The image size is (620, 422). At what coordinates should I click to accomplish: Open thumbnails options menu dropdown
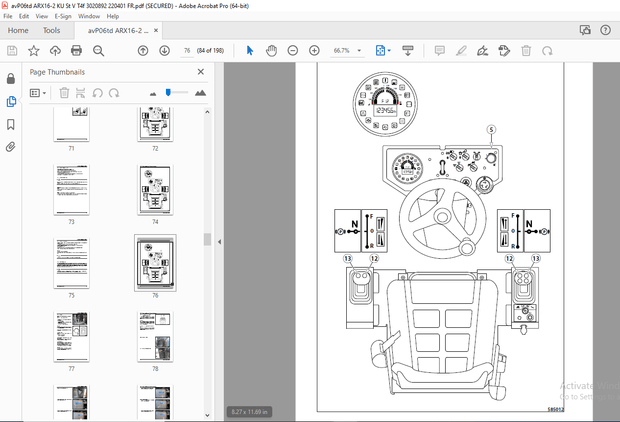(38, 93)
